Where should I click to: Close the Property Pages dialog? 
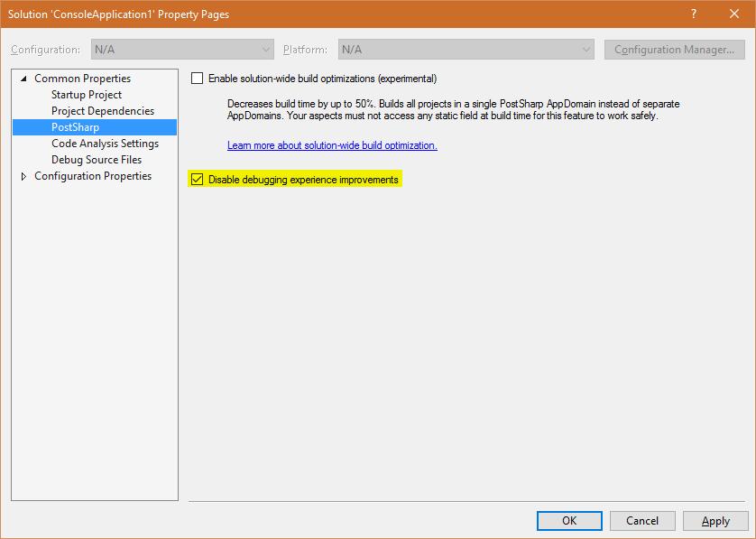coord(733,14)
